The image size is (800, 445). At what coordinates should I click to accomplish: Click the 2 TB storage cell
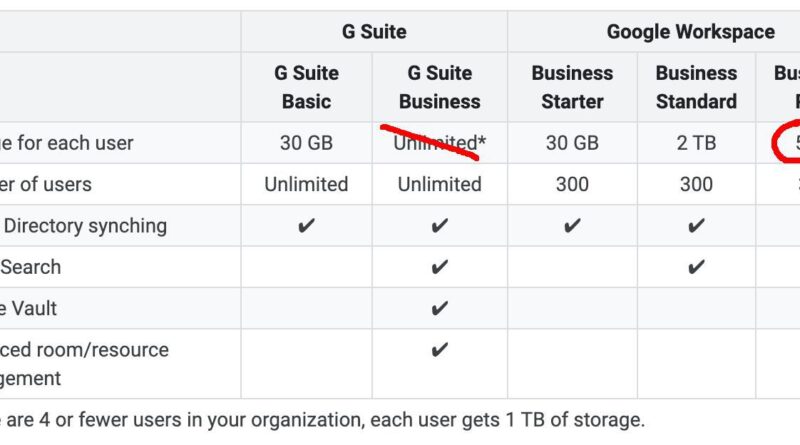point(696,143)
